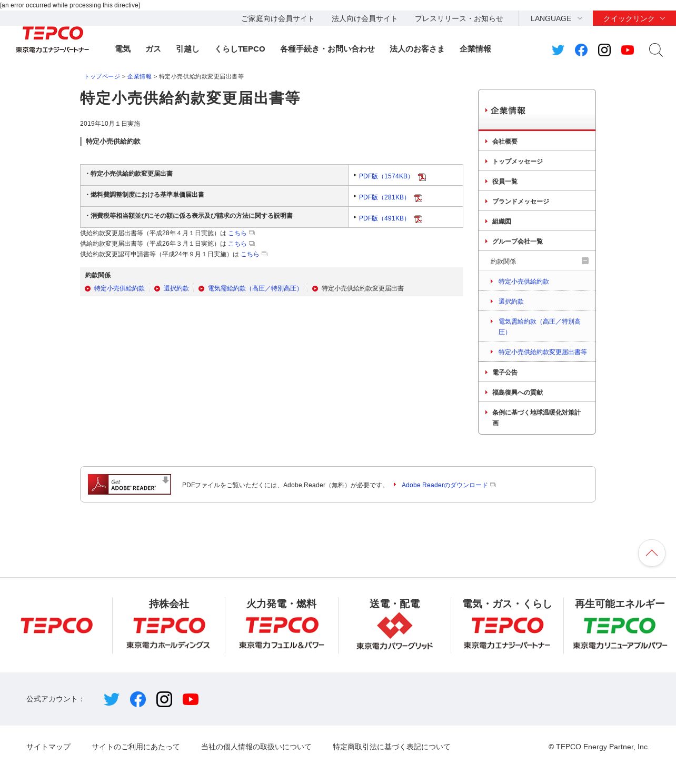Click こちら link for 平成28年4月1日実施
Viewport: 676px width, 784px height.
point(237,233)
